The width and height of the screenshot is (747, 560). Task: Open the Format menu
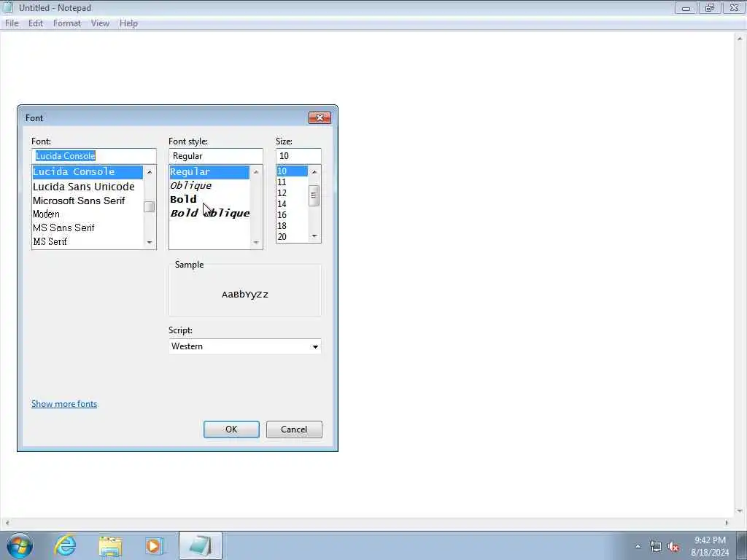[x=66, y=23]
